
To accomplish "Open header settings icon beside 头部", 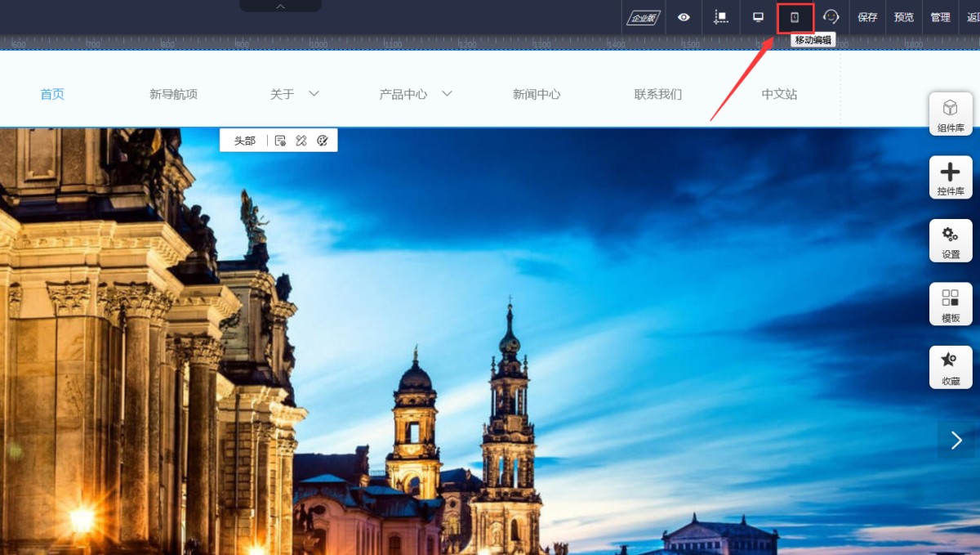I will (280, 141).
